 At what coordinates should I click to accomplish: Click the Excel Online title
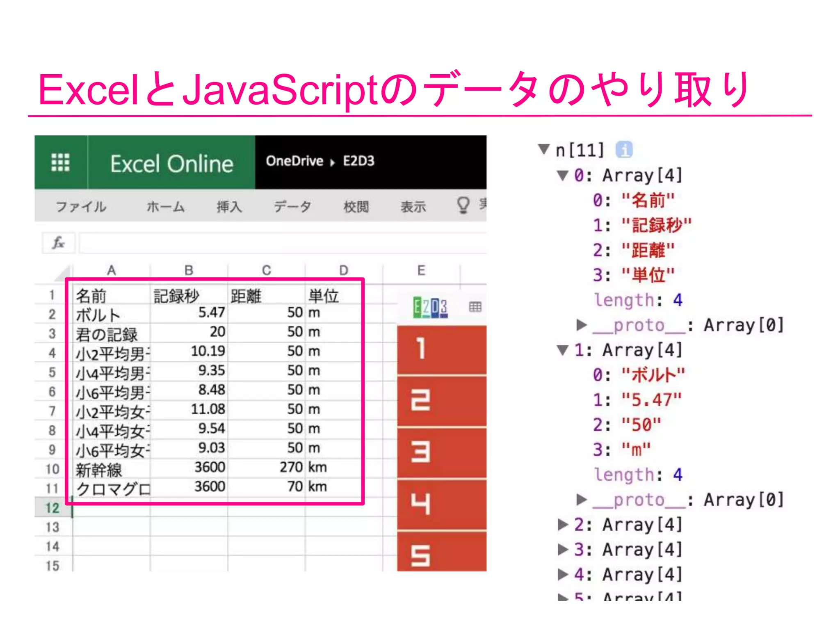pyautogui.click(x=171, y=164)
